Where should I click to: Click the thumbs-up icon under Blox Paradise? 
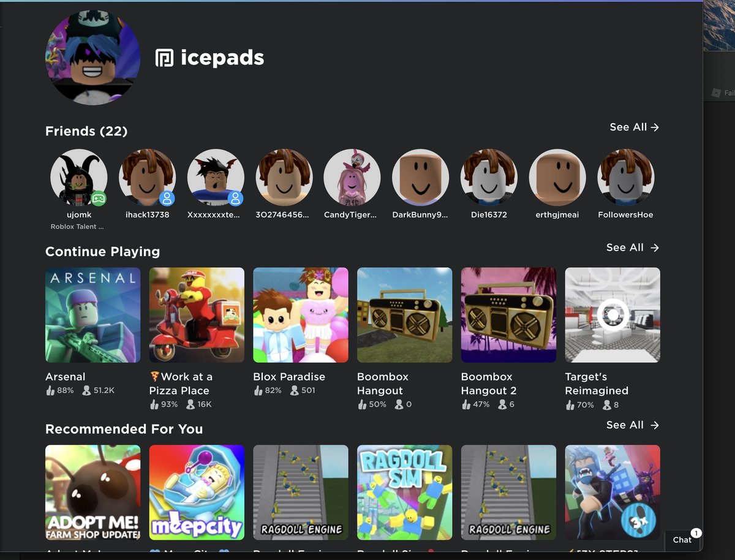258,390
